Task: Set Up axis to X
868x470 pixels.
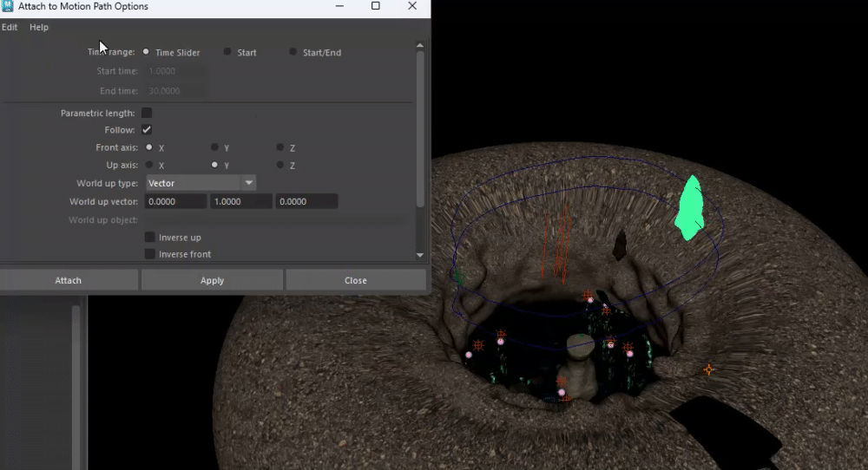Action: click(149, 165)
